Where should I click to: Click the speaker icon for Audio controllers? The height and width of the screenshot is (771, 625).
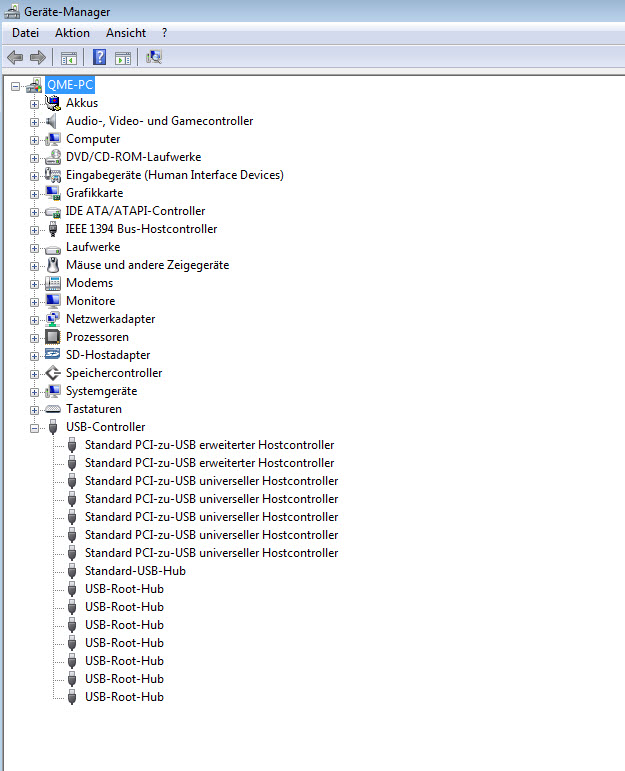coord(52,121)
